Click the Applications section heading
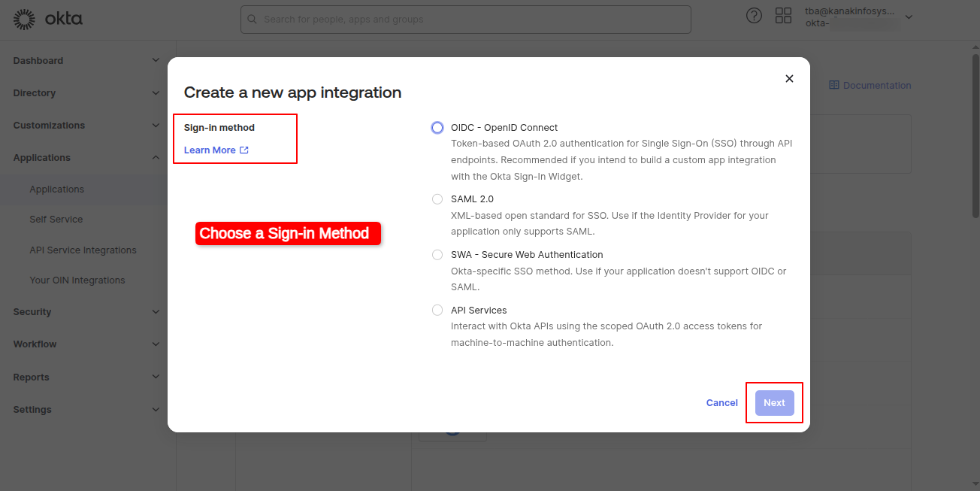Viewport: 980px width, 491px height. 41,158
